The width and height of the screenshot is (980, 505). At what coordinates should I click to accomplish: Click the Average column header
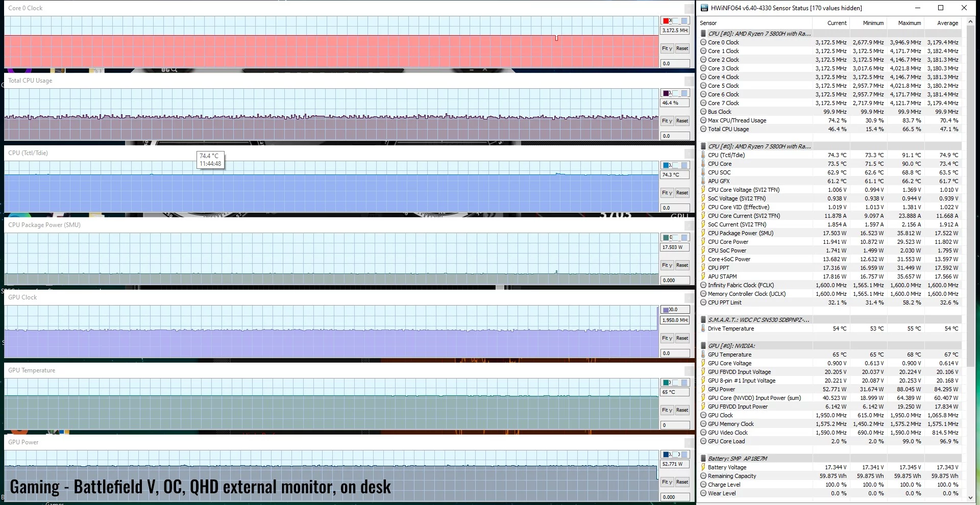pyautogui.click(x=947, y=23)
